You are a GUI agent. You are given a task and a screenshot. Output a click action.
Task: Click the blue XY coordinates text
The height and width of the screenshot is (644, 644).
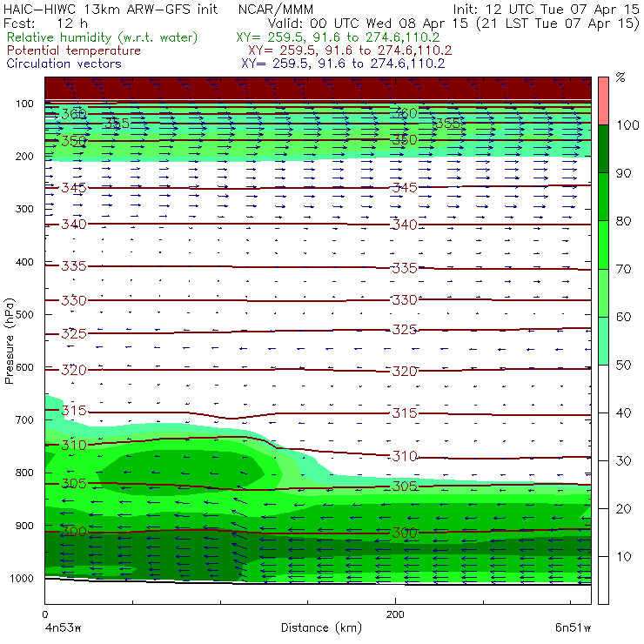click(343, 64)
